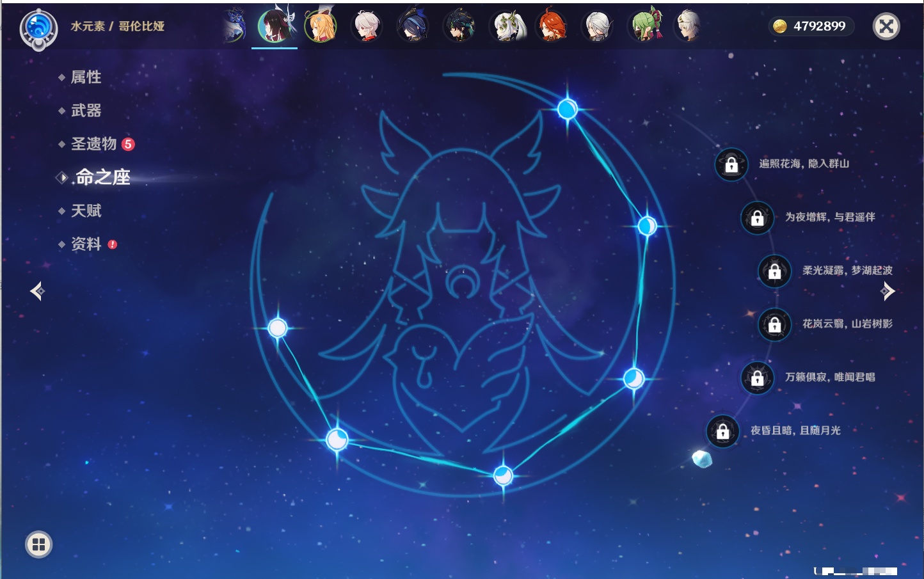The height and width of the screenshot is (579, 924).
Task: Select the highlighted dark-haired Columbina avatar
Action: coord(276,26)
